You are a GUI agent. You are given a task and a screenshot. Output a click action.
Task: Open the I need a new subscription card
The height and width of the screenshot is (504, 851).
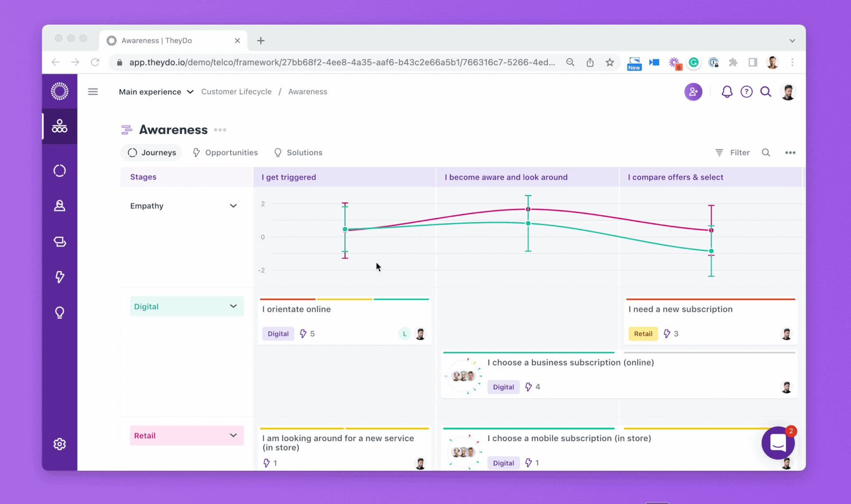click(711, 321)
